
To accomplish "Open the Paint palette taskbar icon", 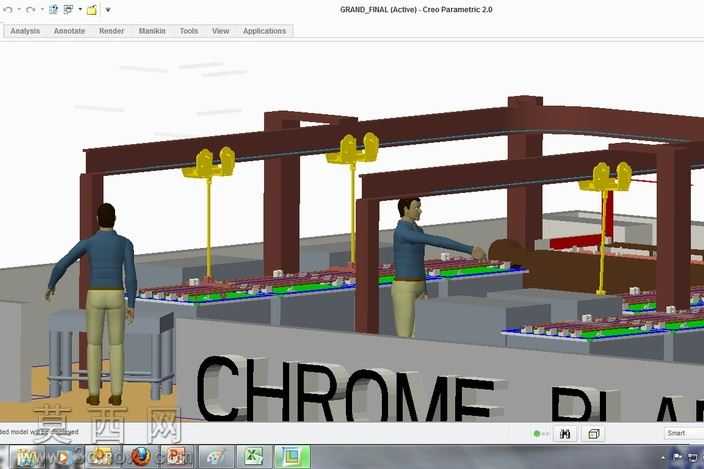I will pyautogui.click(x=216, y=457).
